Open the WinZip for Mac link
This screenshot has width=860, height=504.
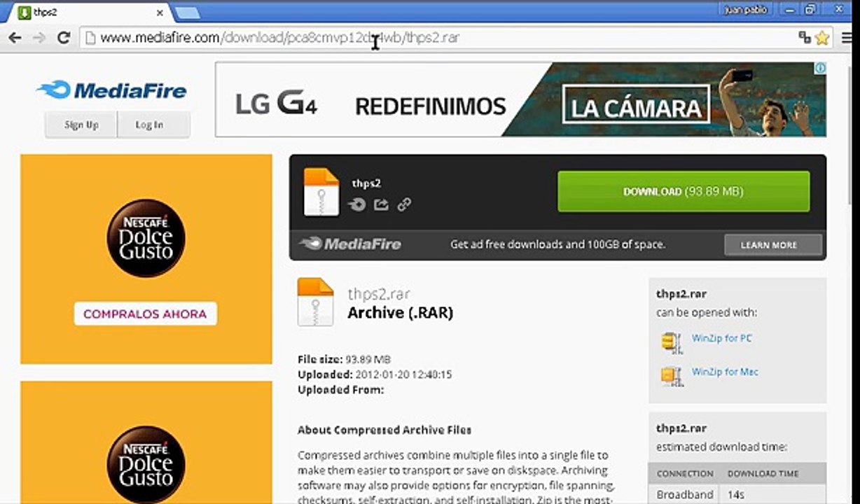724,372
